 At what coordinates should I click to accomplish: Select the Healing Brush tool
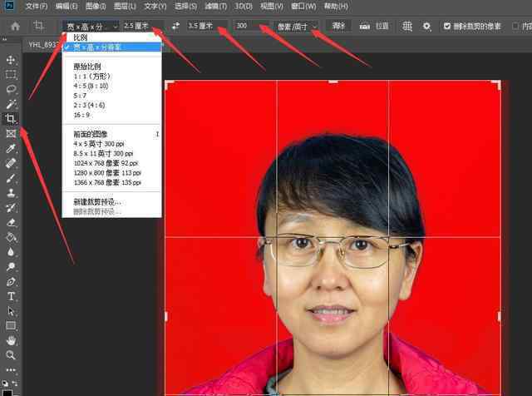pyautogui.click(x=11, y=163)
